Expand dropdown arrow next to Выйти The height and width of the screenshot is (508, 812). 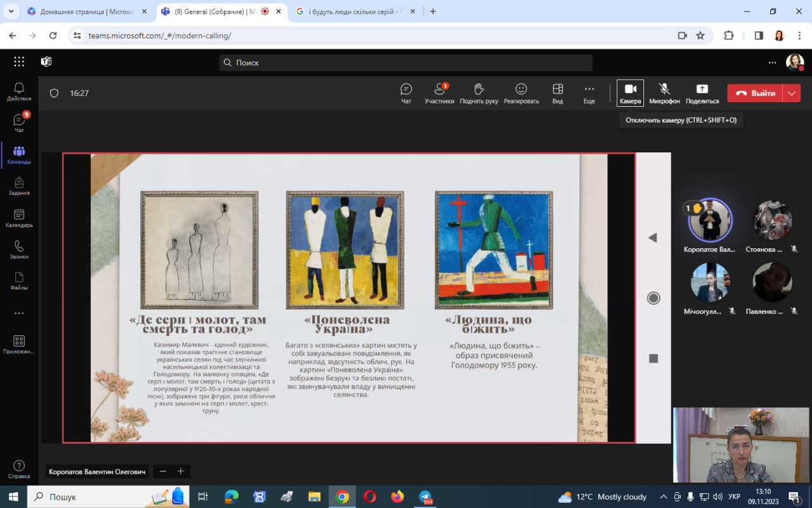(792, 93)
